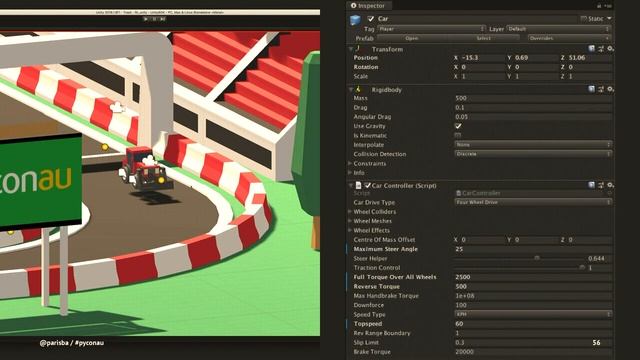Click the Brake Torque value field

click(533, 352)
